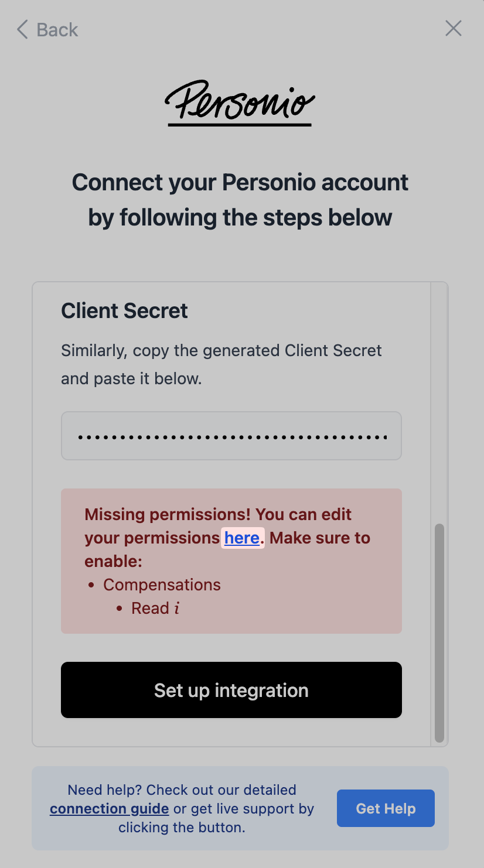Close the Personio connection dialog
Viewport: 484px width, 868px height.
[454, 28]
